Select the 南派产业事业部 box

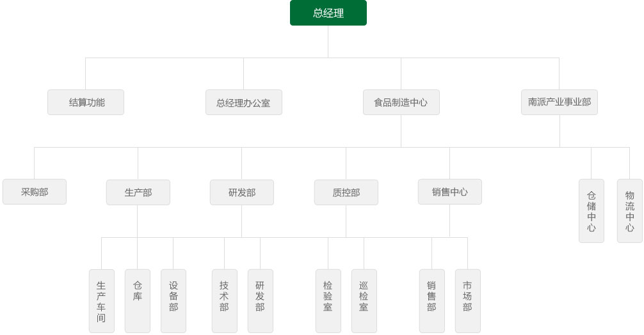(x=559, y=102)
